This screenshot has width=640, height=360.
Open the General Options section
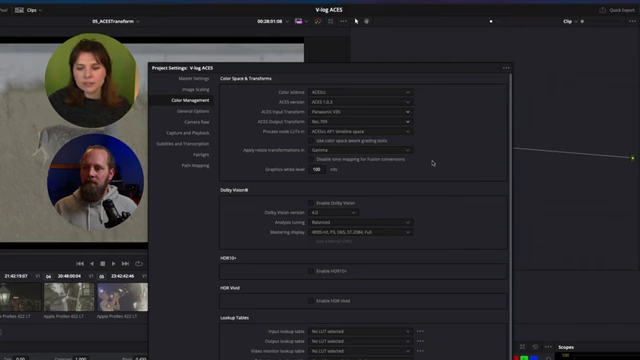coord(193,111)
